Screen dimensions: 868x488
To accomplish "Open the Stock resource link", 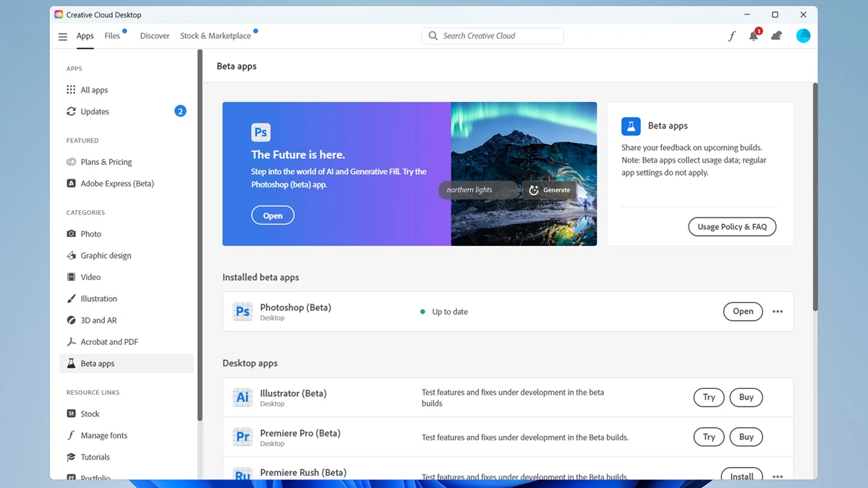I will point(90,414).
